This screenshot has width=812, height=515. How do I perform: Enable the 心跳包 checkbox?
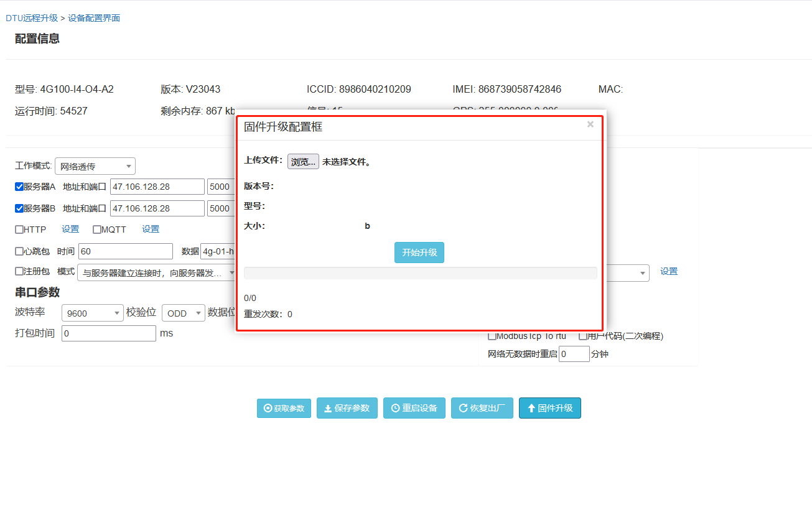[19, 251]
